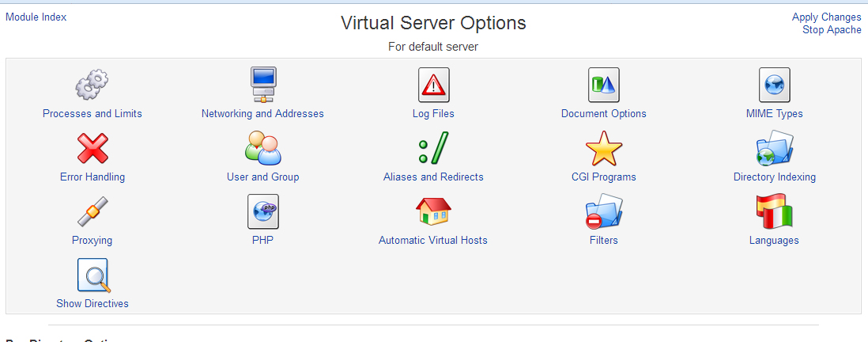
Task: Click the Filters text link
Action: point(604,241)
